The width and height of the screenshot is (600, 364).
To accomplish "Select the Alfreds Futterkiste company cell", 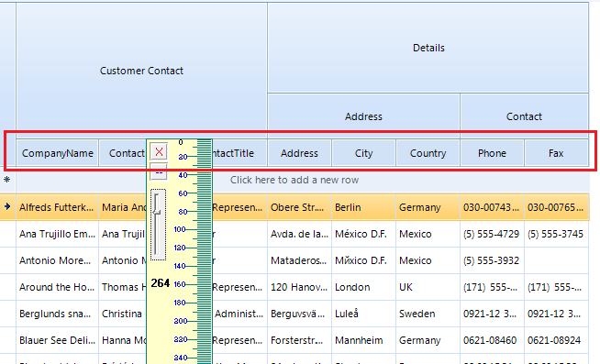I will [58, 207].
